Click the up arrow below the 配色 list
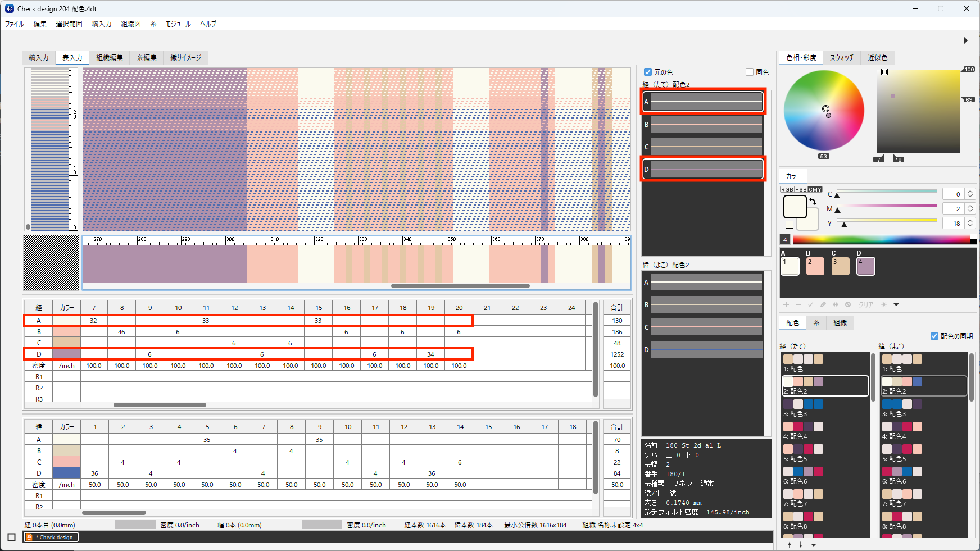The image size is (980, 551). click(x=790, y=544)
